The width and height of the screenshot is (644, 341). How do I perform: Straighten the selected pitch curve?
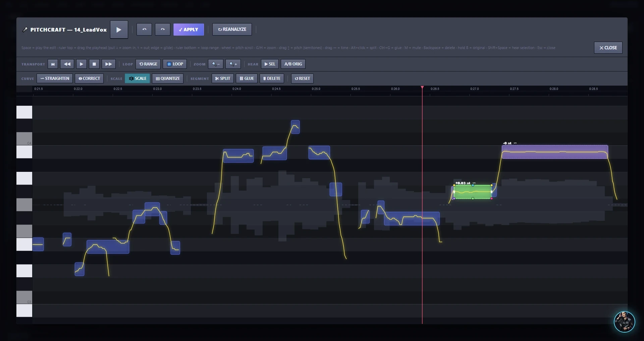(55, 79)
